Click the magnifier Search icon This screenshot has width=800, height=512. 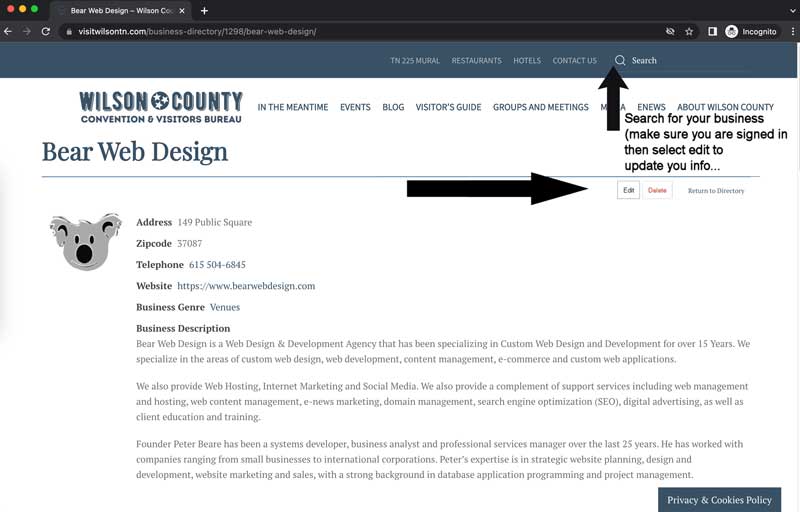620,60
